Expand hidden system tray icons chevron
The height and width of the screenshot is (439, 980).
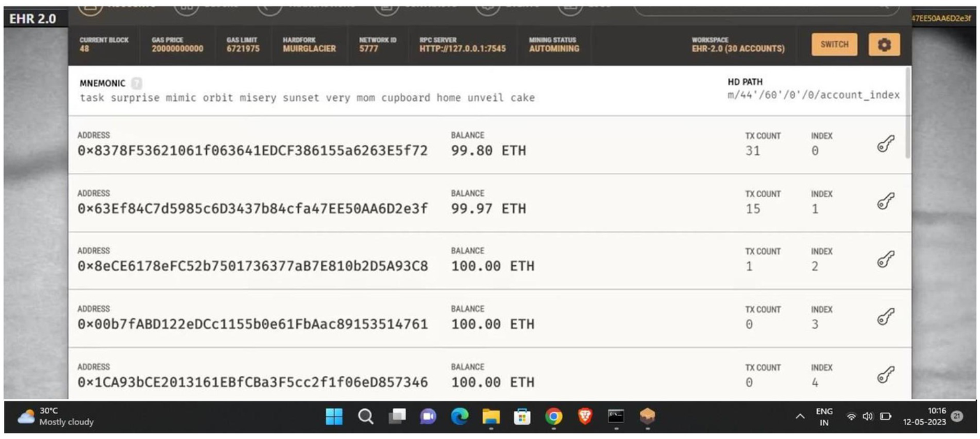[799, 417]
